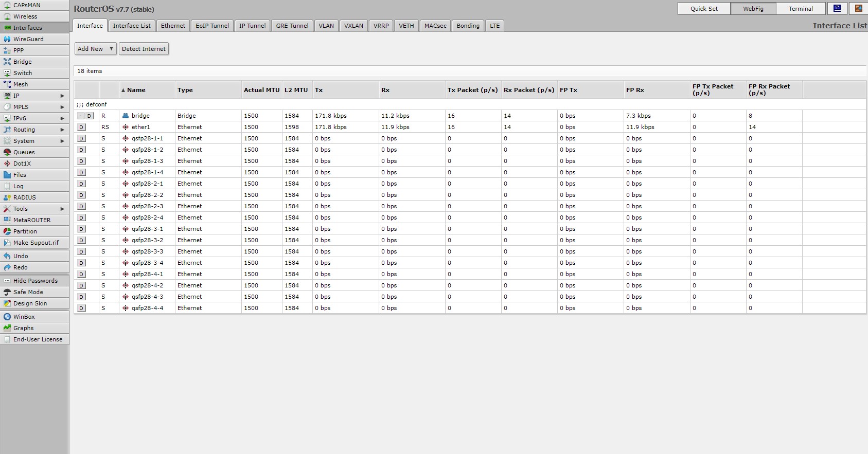Open Design Skin editor
Screen dimensions: 868x454
tap(34, 303)
